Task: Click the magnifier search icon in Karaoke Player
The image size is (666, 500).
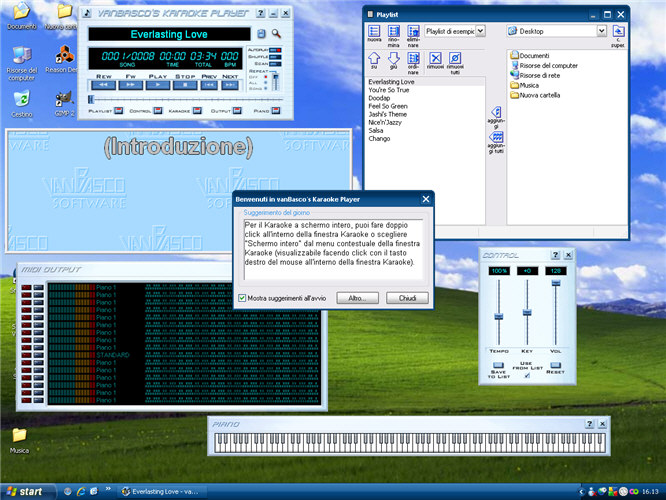Action: 276,34
